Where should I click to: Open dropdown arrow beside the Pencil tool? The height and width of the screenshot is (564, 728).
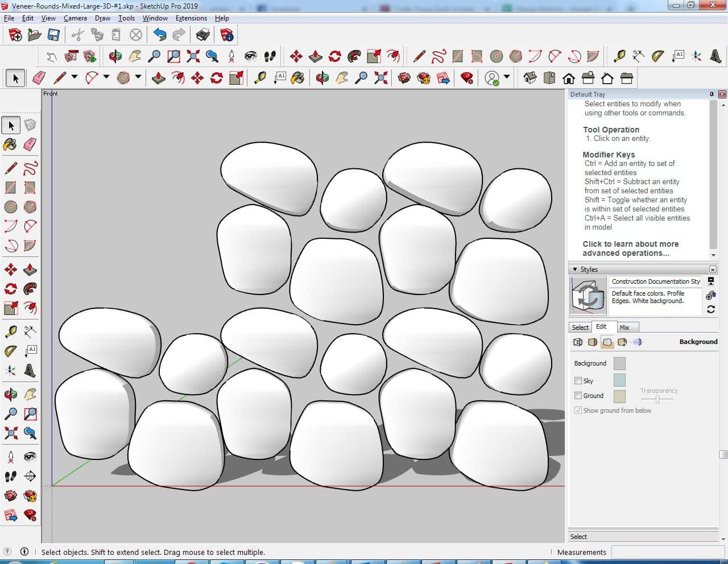point(75,77)
